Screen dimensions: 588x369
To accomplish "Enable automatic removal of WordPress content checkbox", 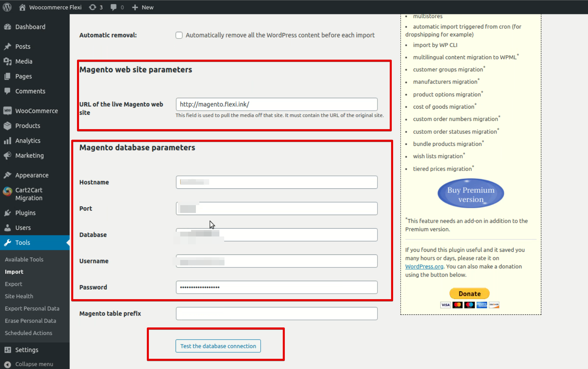I will click(179, 35).
